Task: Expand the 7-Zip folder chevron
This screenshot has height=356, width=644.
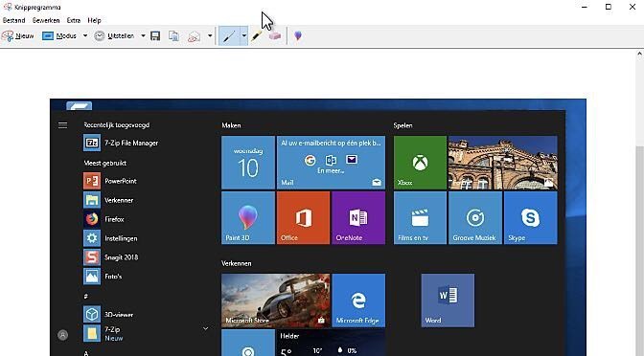Action: click(205, 328)
